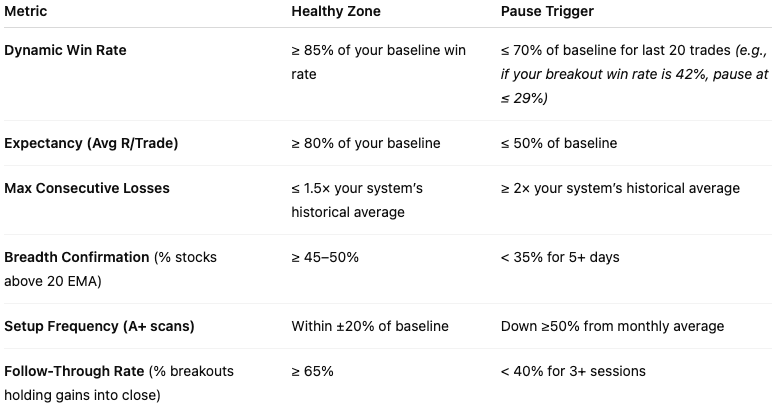Select the Expectancy (Avg R/Trade) label
This screenshot has height=415, width=775.
91,143
